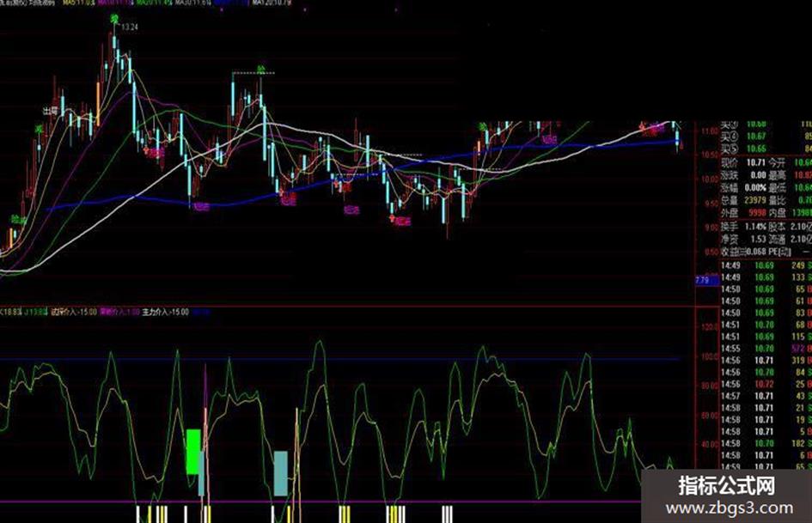Screen dimensions: 812x523
Task: Click the first 14:49 tick trade row
Action: pos(766,265)
